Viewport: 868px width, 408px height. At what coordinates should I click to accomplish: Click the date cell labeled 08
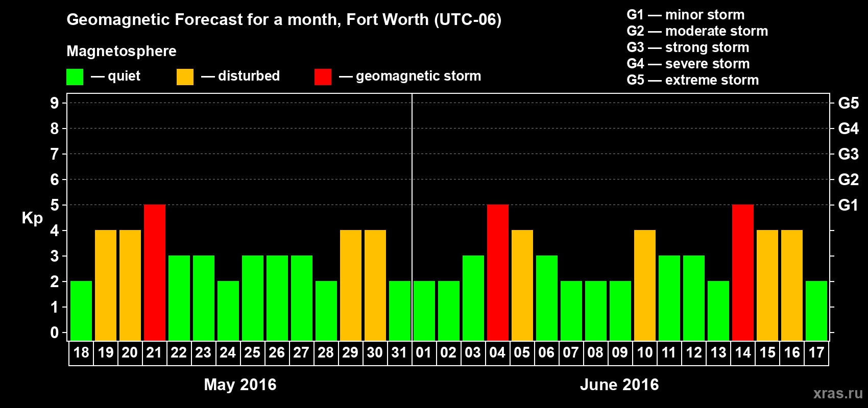pyautogui.click(x=596, y=353)
